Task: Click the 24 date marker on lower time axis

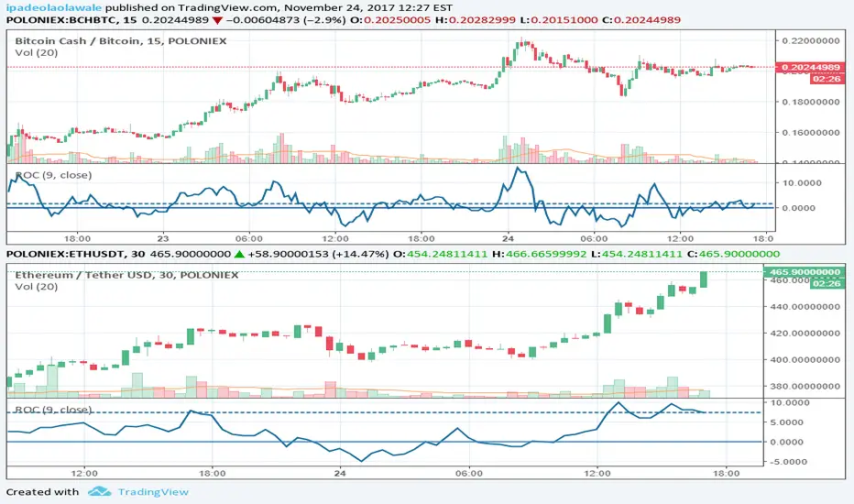Action: point(340,473)
